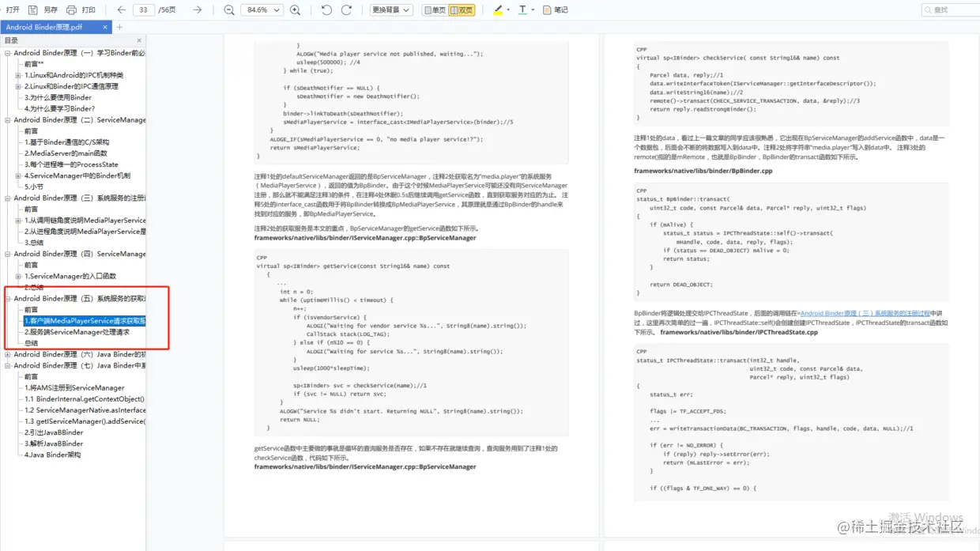Follow link Android Binder原理（三）系统服务的注册过程

(865, 314)
